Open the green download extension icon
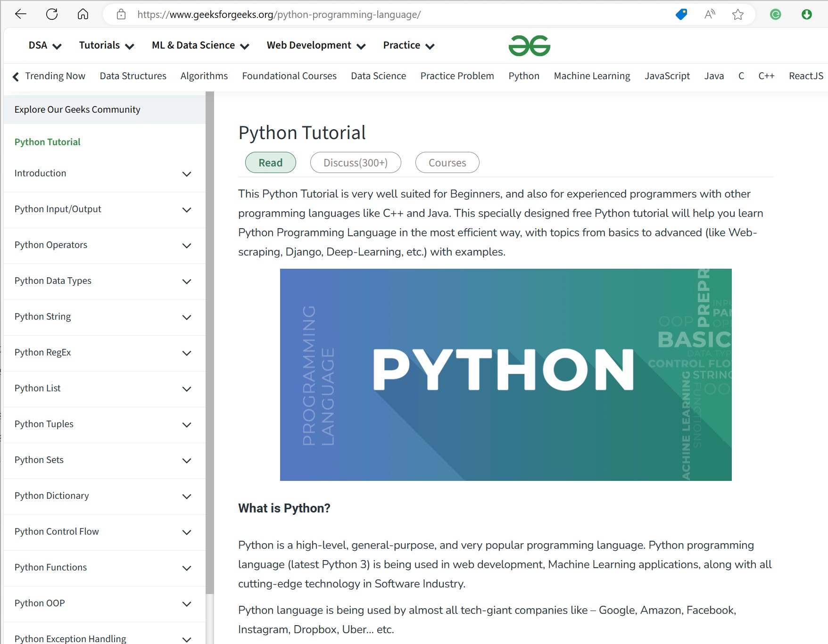This screenshot has height=644, width=828. coord(807,15)
